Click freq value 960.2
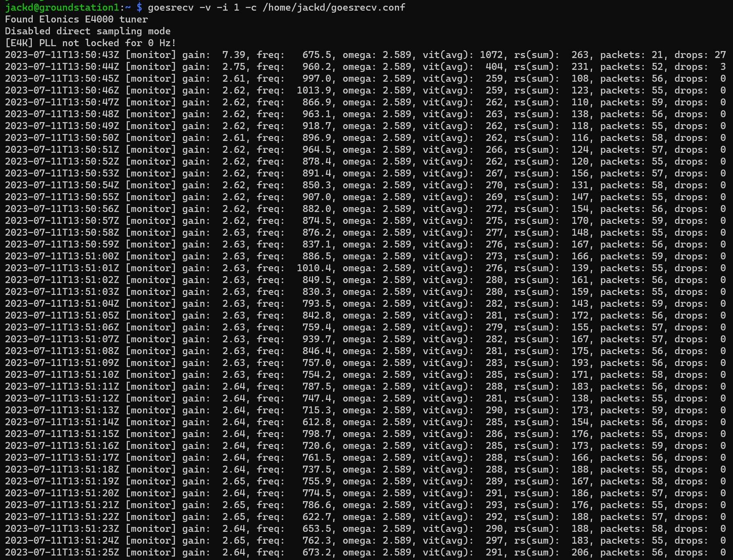Viewport: 733px width, 560px height. coord(317,67)
